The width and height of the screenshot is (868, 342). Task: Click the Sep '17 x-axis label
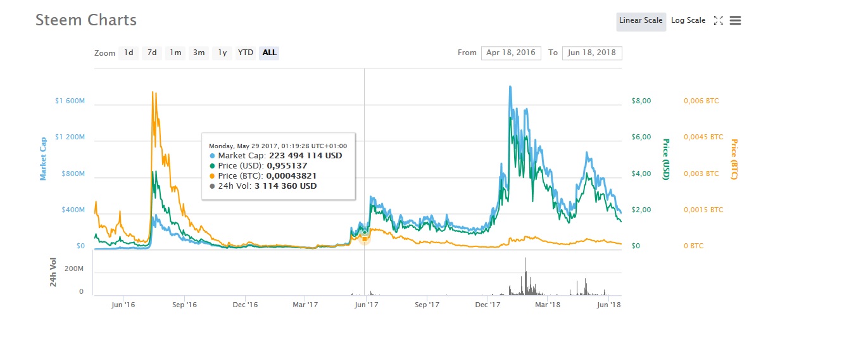click(x=427, y=305)
